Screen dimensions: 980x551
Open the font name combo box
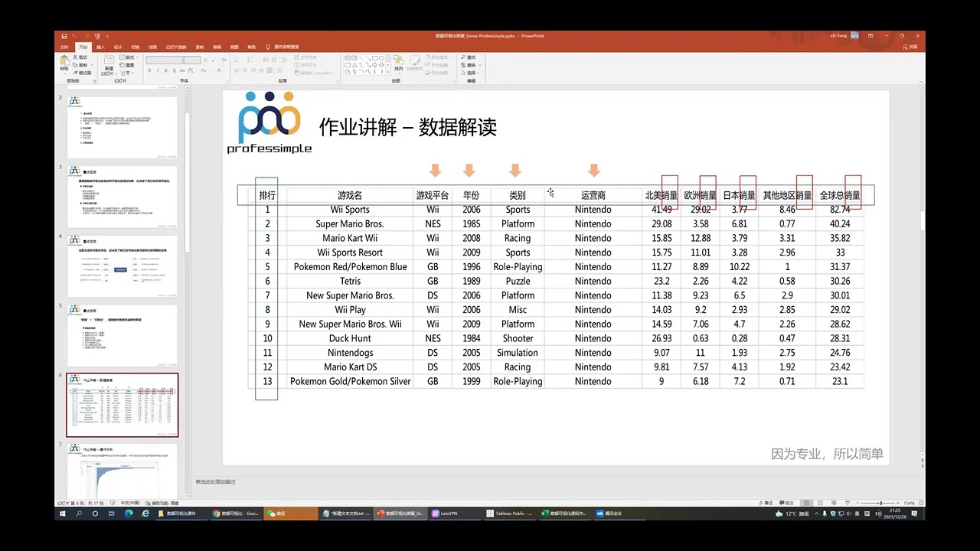click(164, 60)
